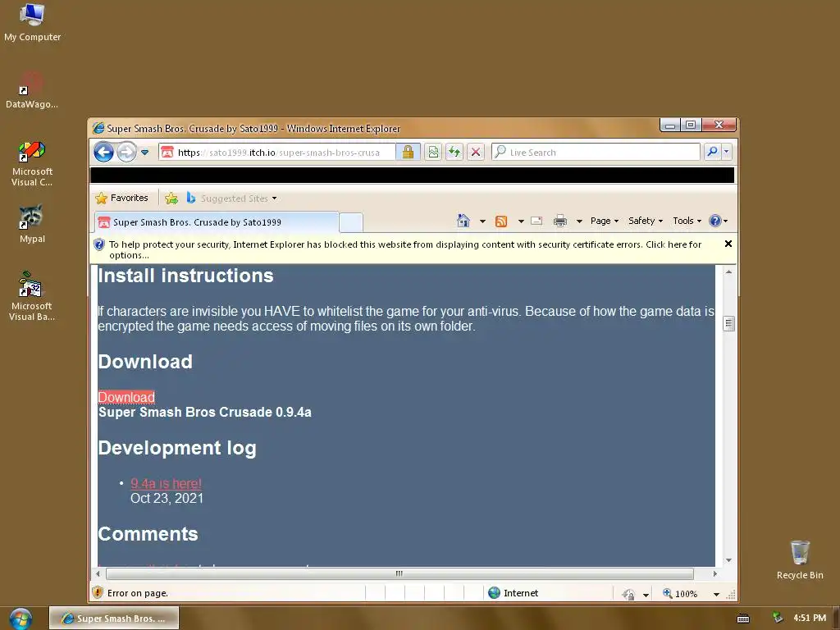
Task: Select the My Computer desktop icon
Action: 32,22
